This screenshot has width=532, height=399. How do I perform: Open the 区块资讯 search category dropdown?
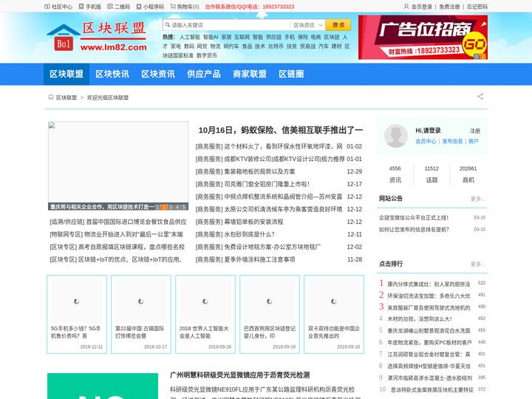pyautogui.click(x=307, y=25)
